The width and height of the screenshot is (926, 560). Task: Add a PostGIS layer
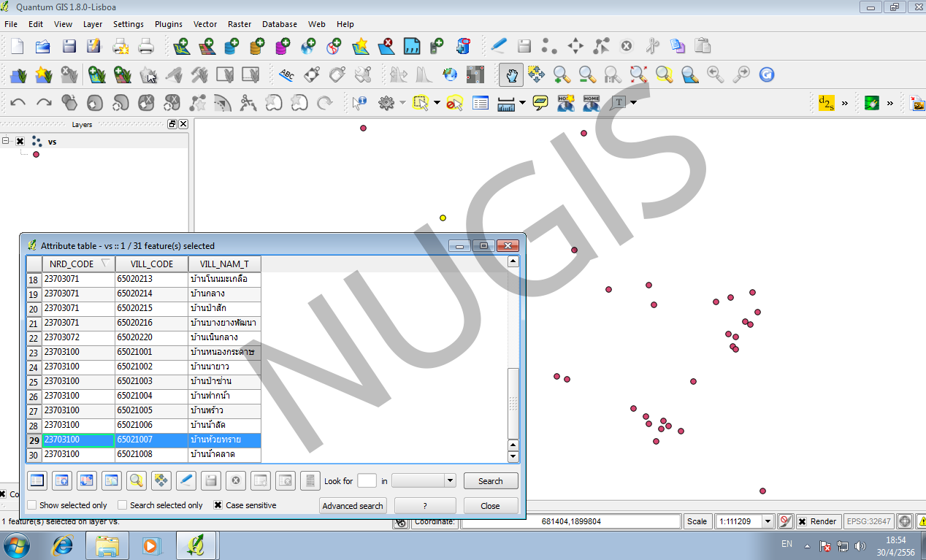(x=232, y=47)
